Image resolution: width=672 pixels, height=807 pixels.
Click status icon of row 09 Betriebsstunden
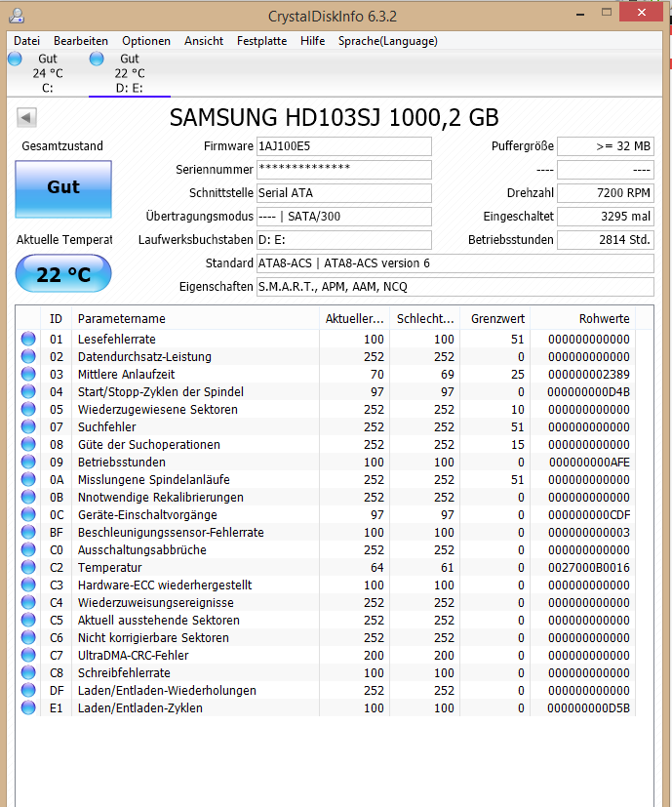(28, 462)
